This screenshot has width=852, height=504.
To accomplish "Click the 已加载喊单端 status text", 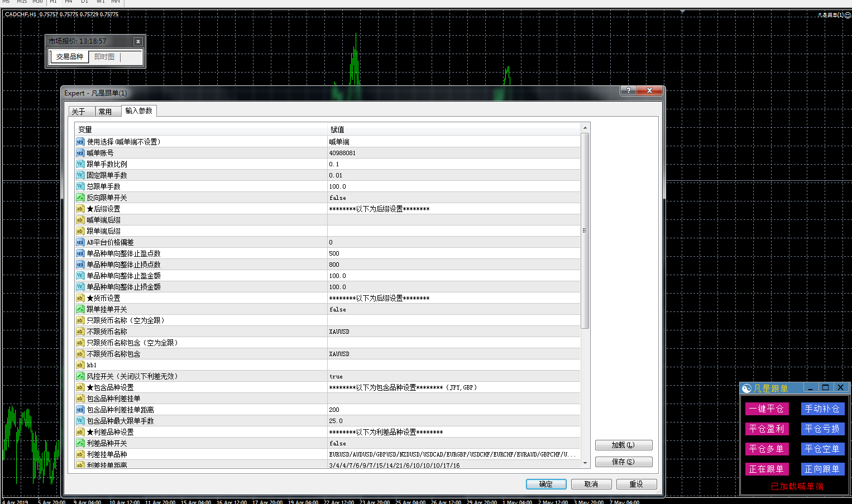I will coord(797,486).
